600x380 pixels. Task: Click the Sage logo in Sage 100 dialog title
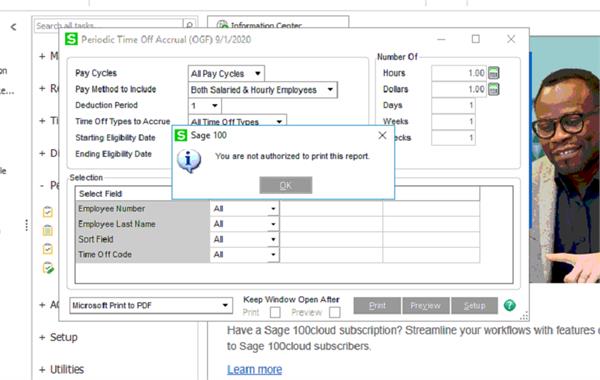pos(181,135)
